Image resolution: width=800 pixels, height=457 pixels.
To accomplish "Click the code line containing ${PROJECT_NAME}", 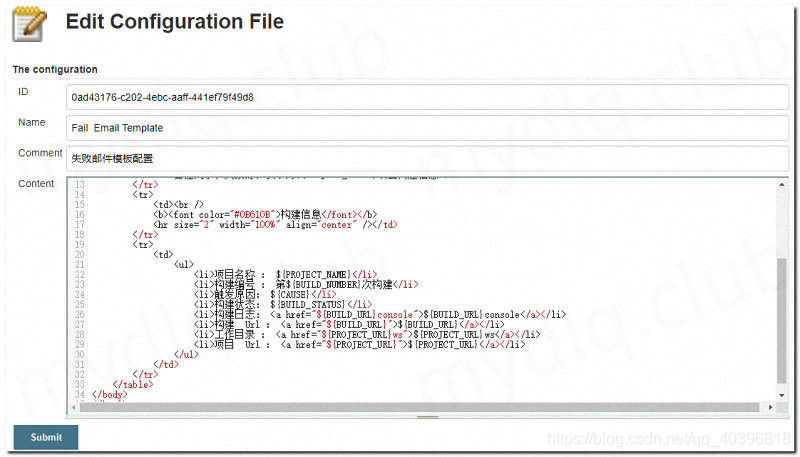I will (x=285, y=274).
